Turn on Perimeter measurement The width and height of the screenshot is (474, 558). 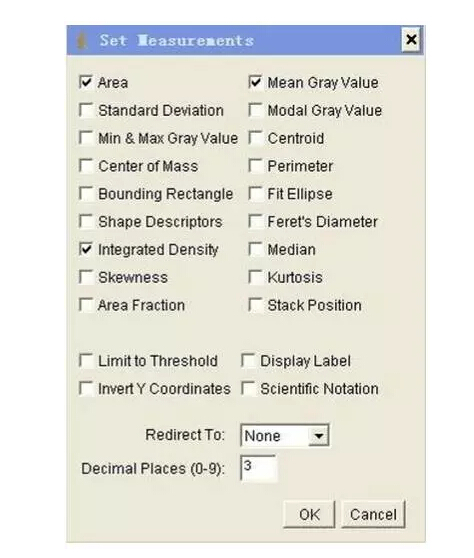click(x=256, y=165)
